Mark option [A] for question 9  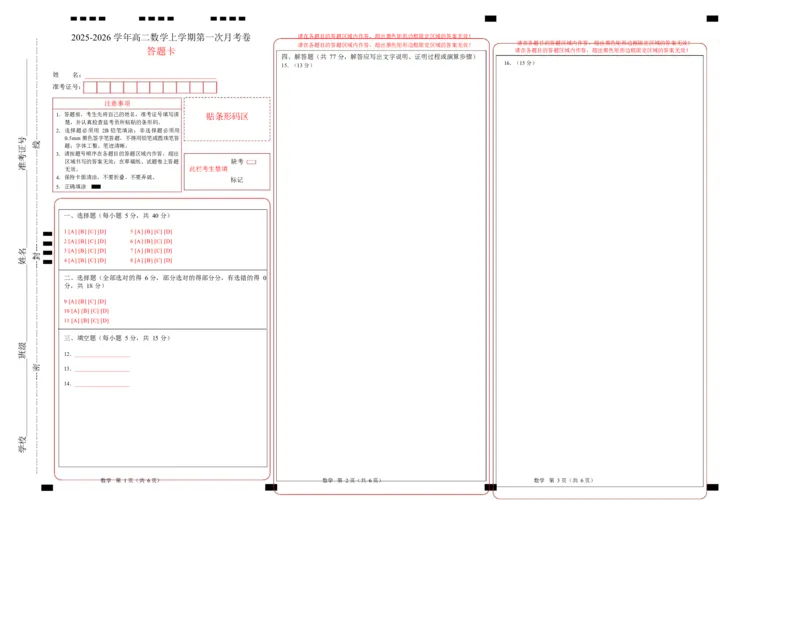73,301
